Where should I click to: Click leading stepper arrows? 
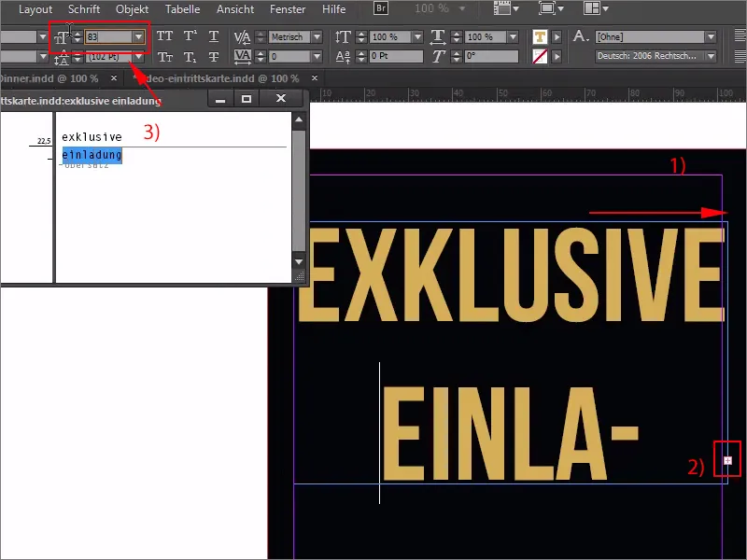pyautogui.click(x=78, y=58)
